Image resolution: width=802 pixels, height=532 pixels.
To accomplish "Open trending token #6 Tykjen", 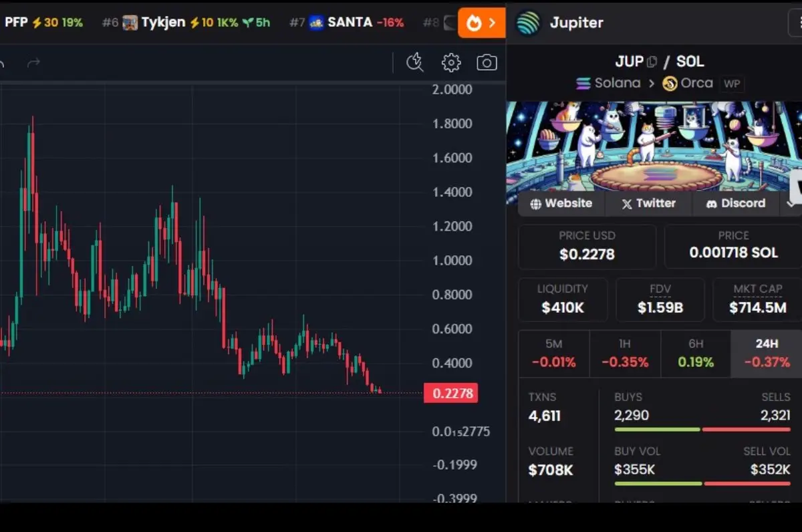I will [x=186, y=22].
